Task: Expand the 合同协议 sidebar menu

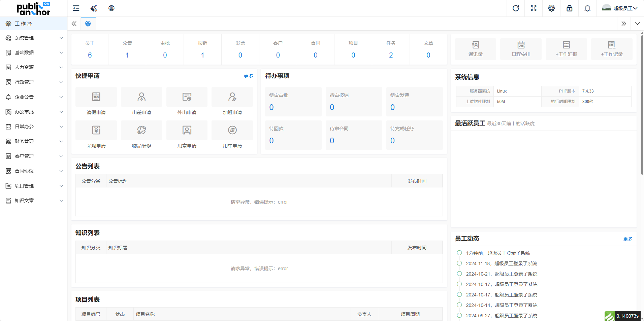Action: pos(34,171)
